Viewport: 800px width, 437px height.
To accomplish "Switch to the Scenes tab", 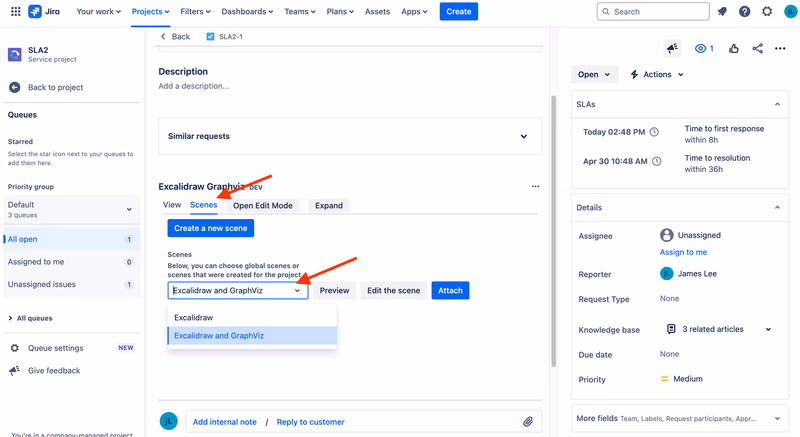I will [204, 204].
